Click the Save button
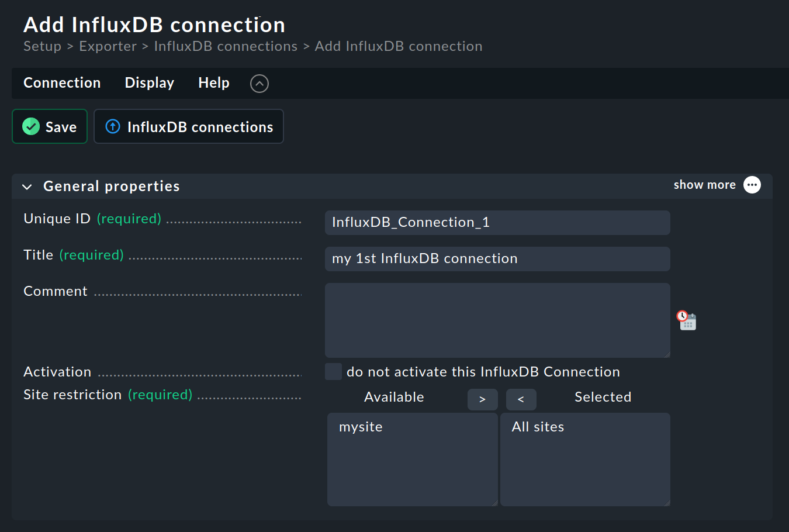The height and width of the screenshot is (532, 789). coord(50,126)
